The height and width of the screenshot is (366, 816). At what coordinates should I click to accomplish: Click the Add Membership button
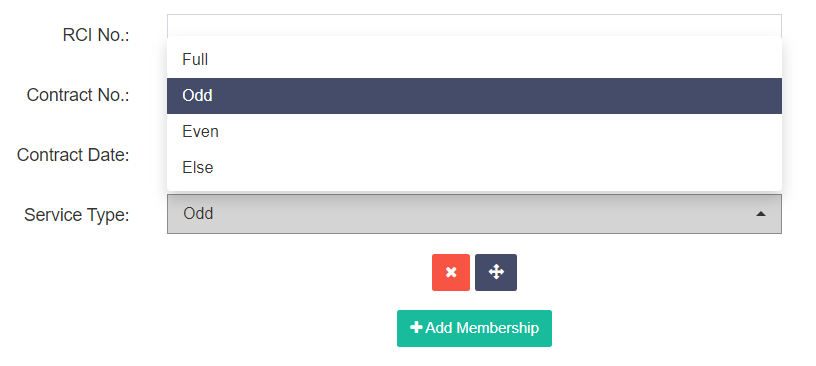coord(474,329)
